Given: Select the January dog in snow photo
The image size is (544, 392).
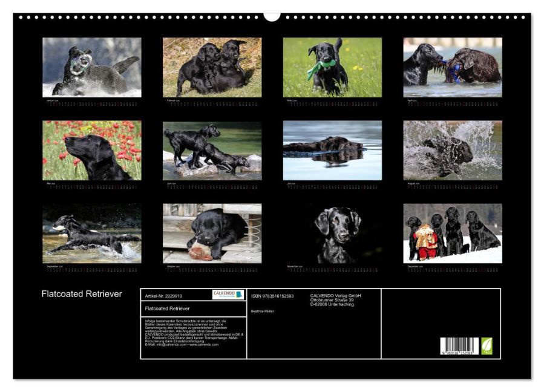Looking at the screenshot, I should pos(92,67).
